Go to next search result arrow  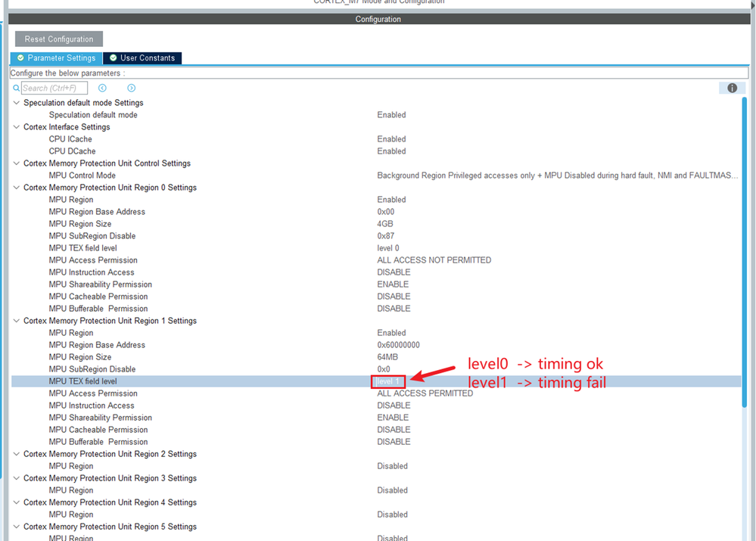[x=131, y=88]
